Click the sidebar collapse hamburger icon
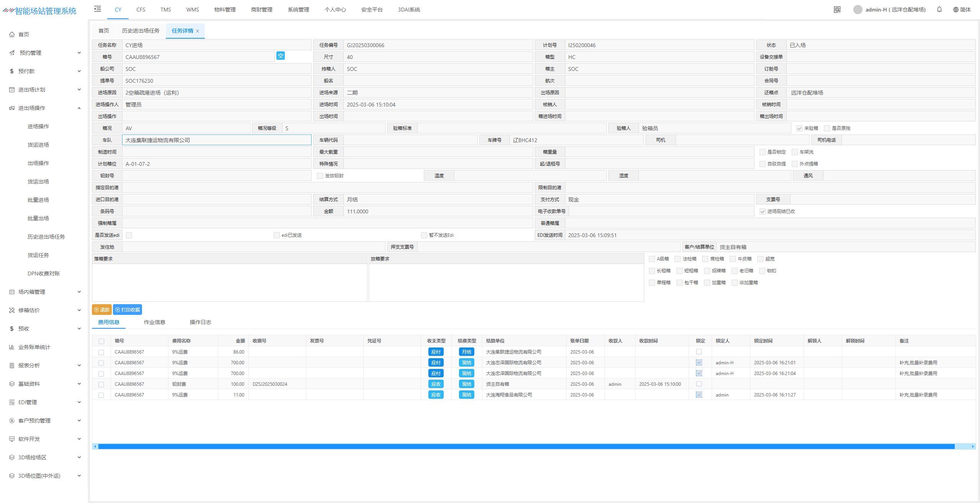Screen dimensions: 980x503 pos(98,9)
